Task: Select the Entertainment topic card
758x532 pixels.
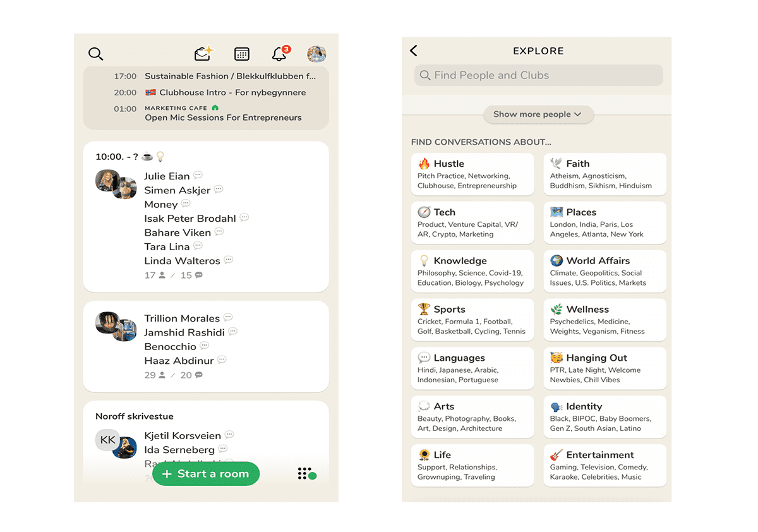Action: click(605, 465)
